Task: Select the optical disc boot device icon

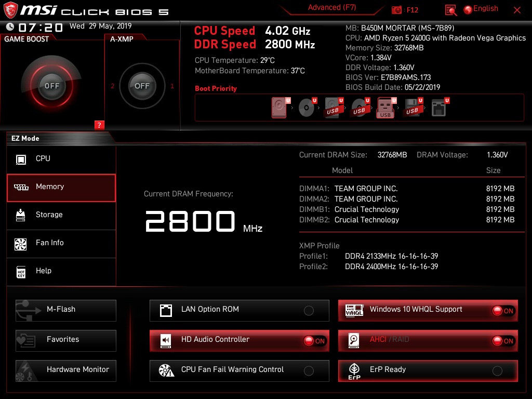Action: point(307,108)
